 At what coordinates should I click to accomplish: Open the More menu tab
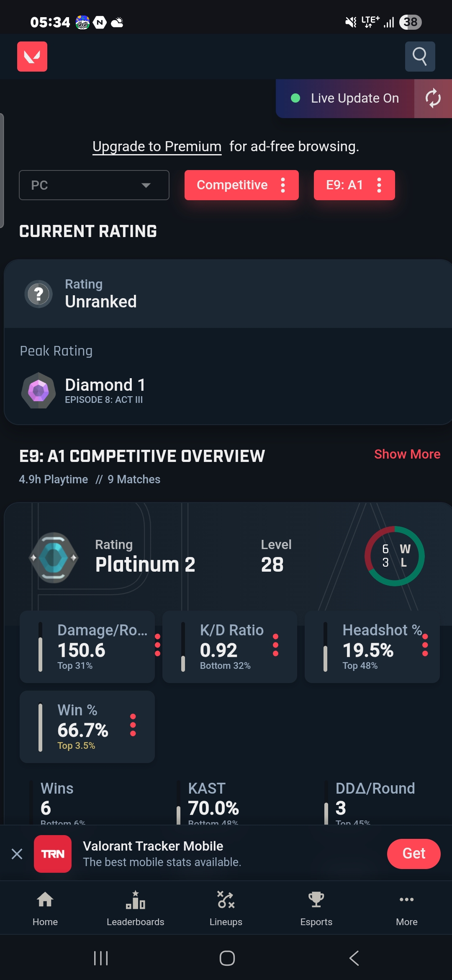(407, 908)
